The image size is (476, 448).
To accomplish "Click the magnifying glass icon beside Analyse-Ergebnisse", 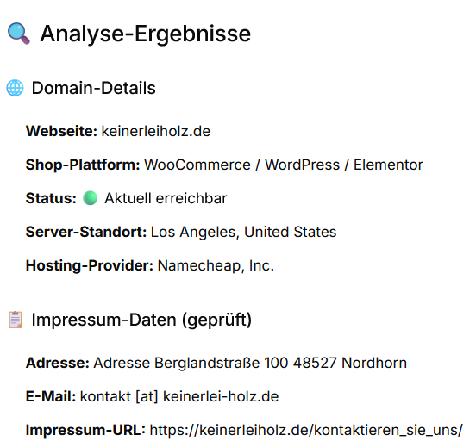I will 18,34.
